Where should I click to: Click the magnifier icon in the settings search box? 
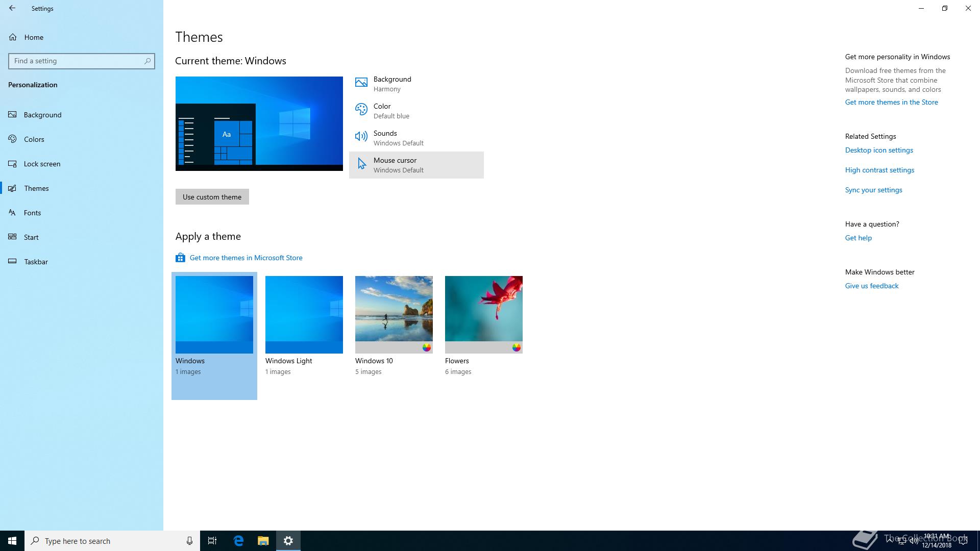coord(148,61)
